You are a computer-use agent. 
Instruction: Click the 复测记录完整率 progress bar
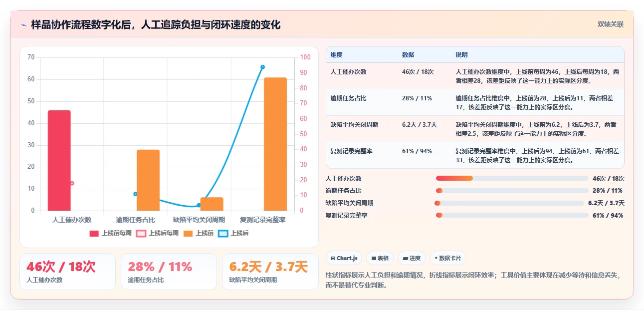click(x=512, y=216)
